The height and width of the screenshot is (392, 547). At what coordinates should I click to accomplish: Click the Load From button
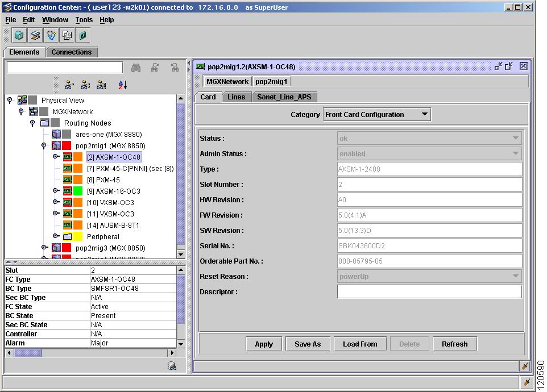[x=360, y=344]
